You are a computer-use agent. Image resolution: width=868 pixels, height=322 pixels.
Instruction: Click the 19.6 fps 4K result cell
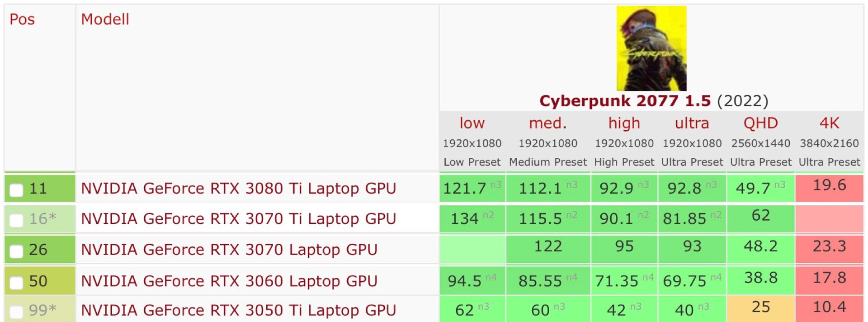[x=829, y=185]
